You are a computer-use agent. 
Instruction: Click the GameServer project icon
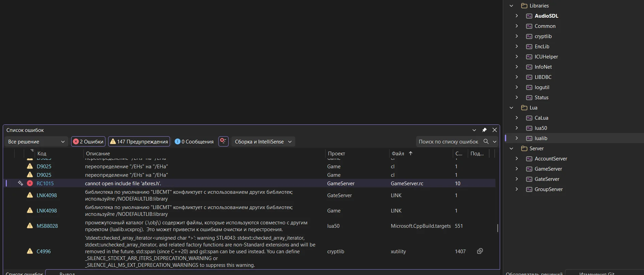coord(529,169)
